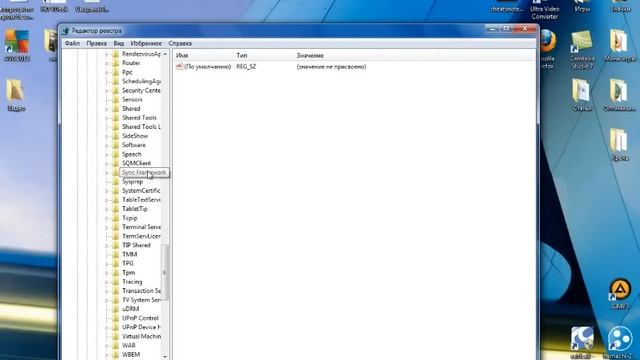The height and width of the screenshot is (360, 640).
Task: Click the Shared folder icon
Action: pos(116,109)
